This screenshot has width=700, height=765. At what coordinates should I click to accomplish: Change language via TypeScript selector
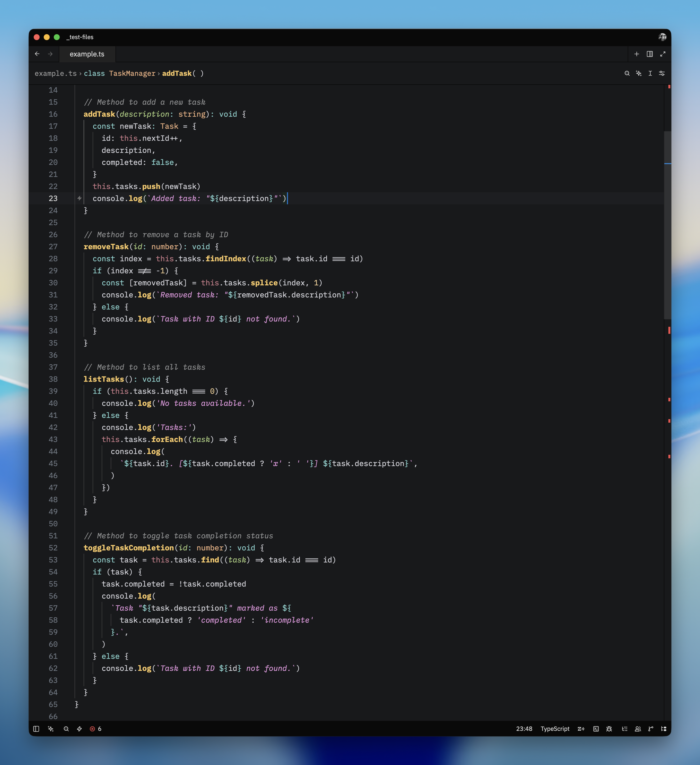point(555,729)
